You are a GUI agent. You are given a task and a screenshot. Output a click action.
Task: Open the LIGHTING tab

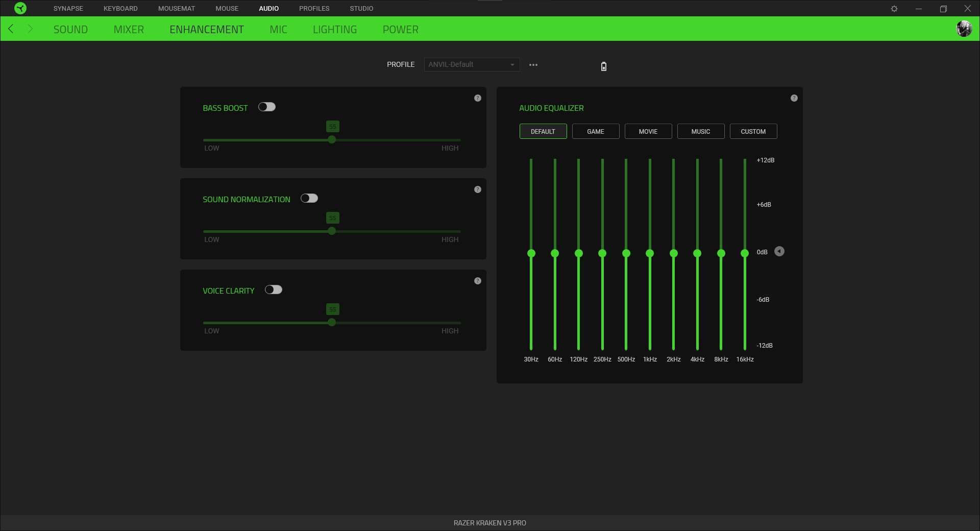(x=335, y=29)
